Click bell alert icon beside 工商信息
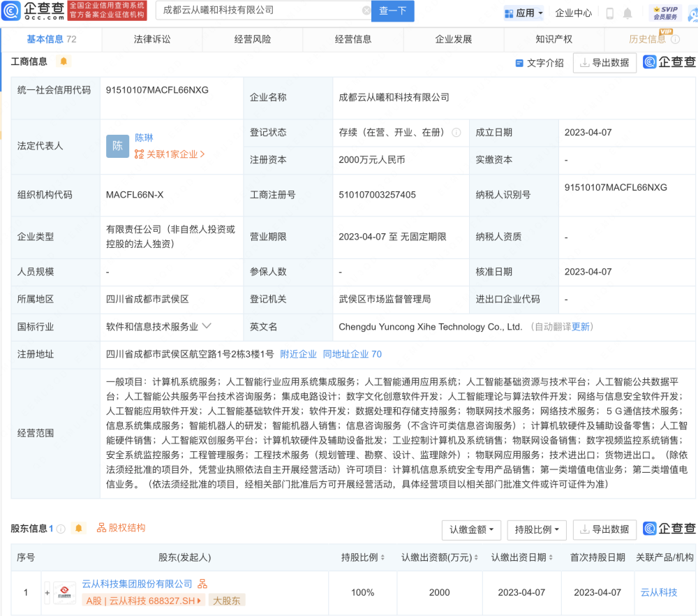The image size is (698, 616). click(x=64, y=61)
